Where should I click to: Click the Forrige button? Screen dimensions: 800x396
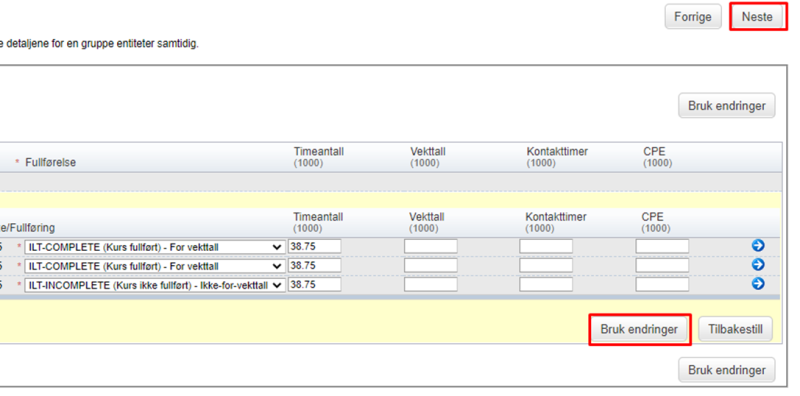pyautogui.click(x=693, y=17)
